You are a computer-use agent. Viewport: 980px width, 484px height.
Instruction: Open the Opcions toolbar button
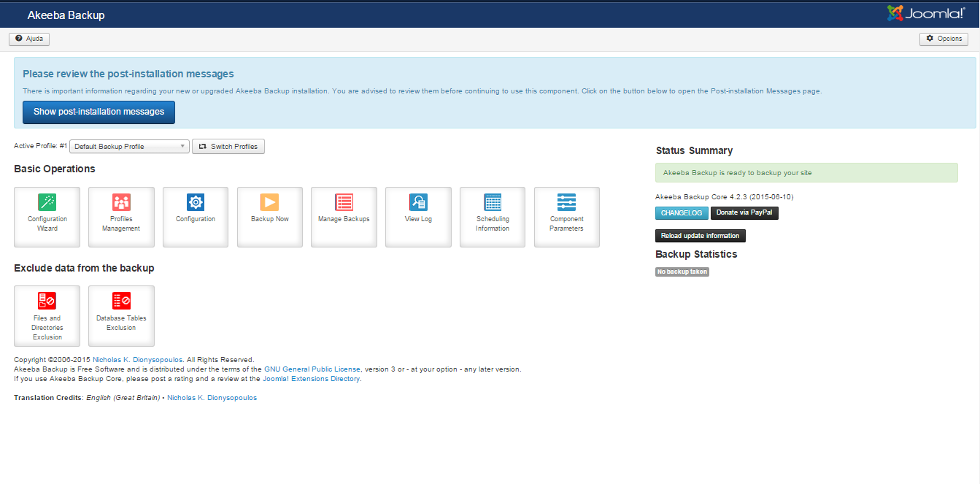click(x=944, y=39)
